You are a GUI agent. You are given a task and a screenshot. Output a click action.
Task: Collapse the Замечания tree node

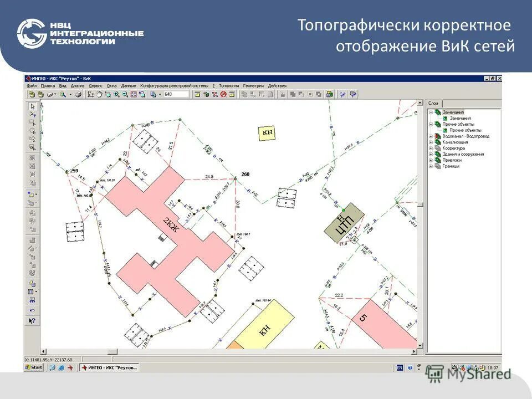click(431, 112)
